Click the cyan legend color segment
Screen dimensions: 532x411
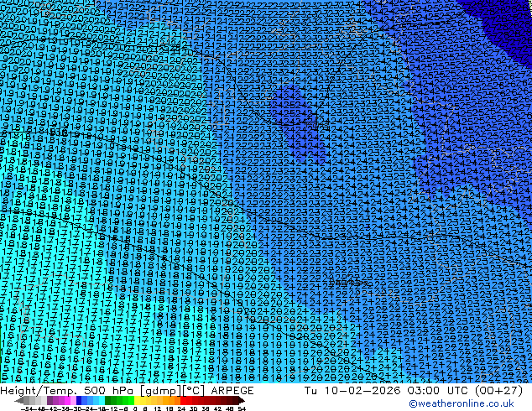[x=102, y=401]
